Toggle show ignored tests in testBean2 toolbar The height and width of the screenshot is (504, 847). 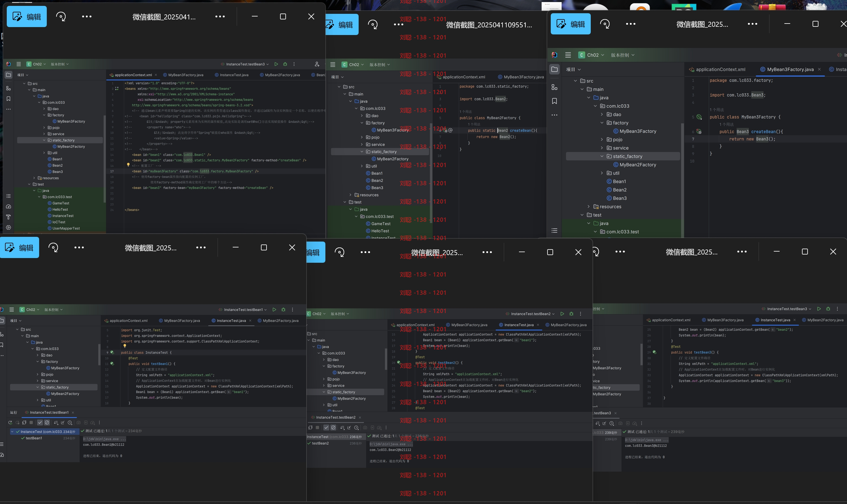[x=334, y=428]
